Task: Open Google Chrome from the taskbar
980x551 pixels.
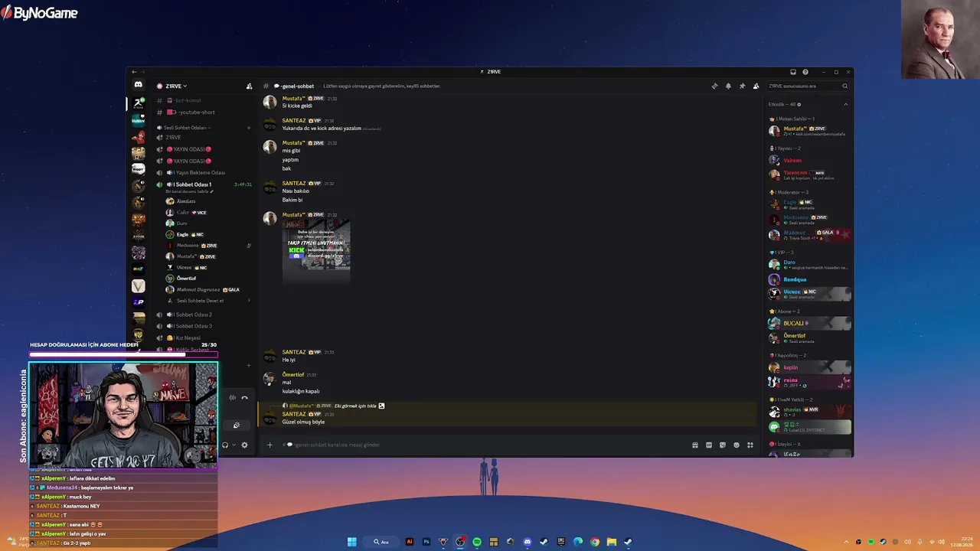Action: [595, 542]
